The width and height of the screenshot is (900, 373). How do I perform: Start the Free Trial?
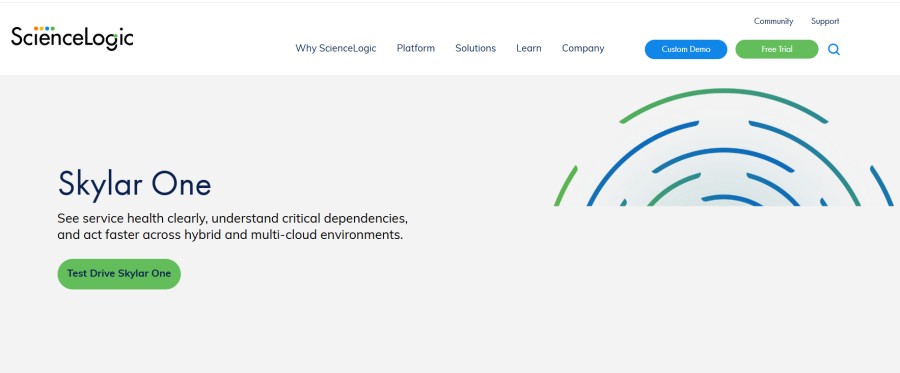(x=777, y=49)
